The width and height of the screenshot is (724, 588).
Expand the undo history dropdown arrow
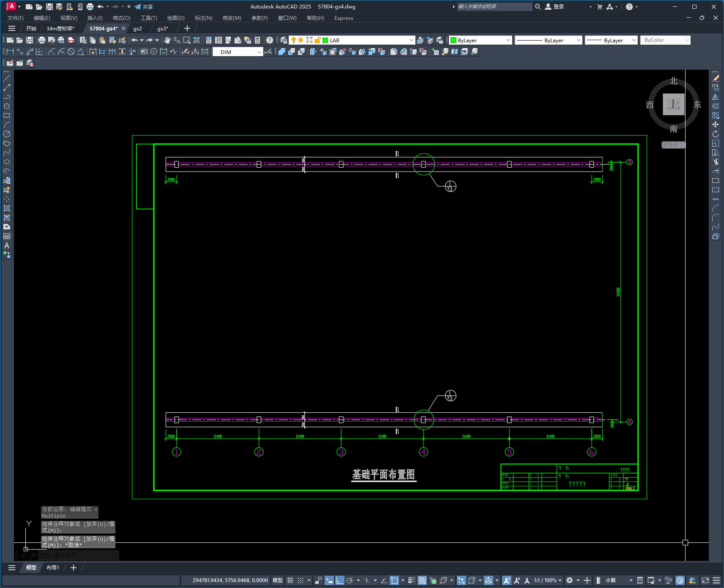pyautogui.click(x=142, y=40)
